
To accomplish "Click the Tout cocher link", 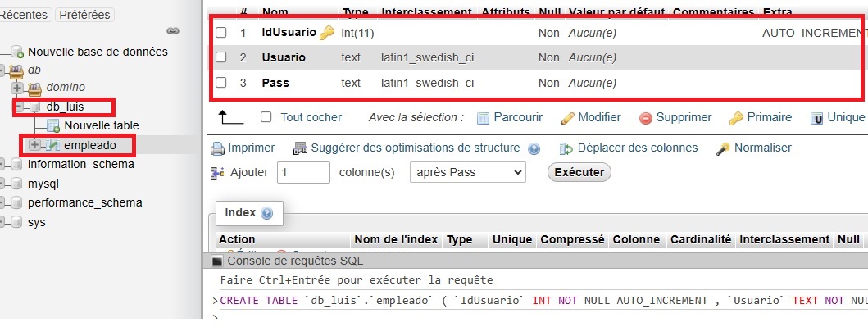I will coord(311,117).
